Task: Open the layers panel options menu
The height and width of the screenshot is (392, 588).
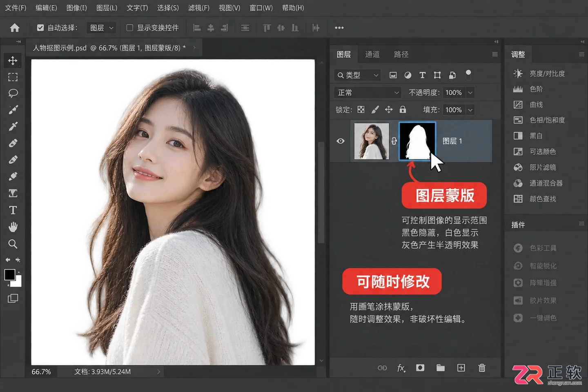Action: tap(495, 54)
